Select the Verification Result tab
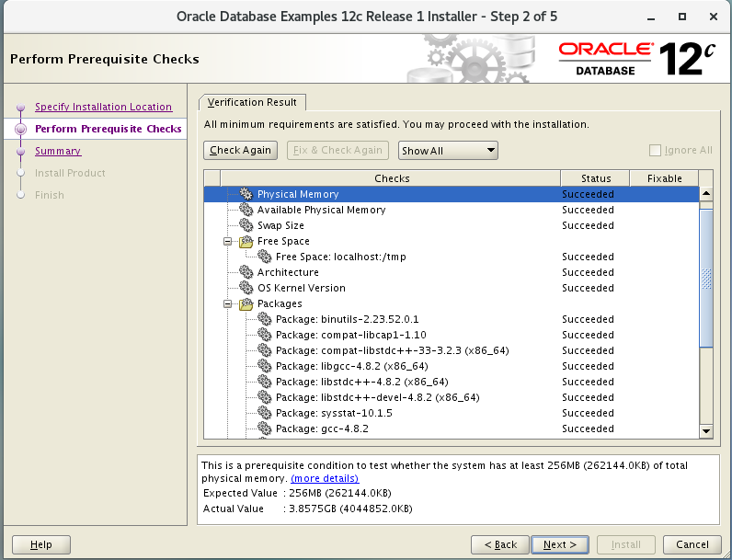 pos(252,102)
